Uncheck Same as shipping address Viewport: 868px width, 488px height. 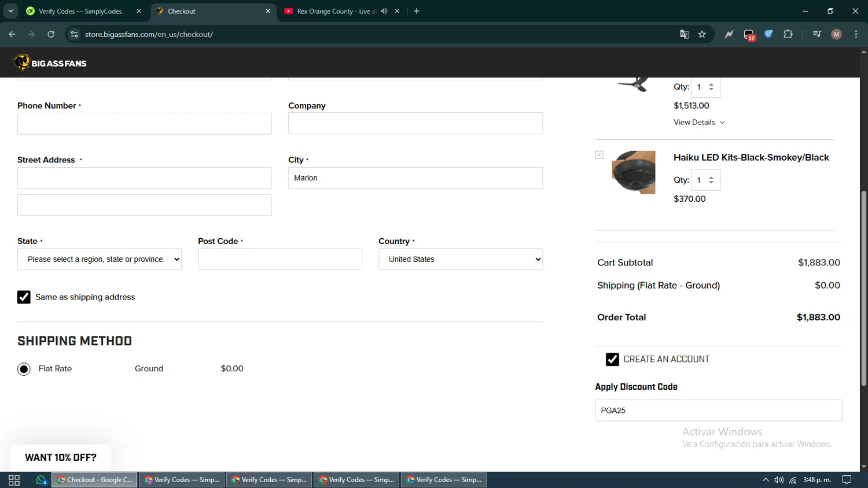24,297
